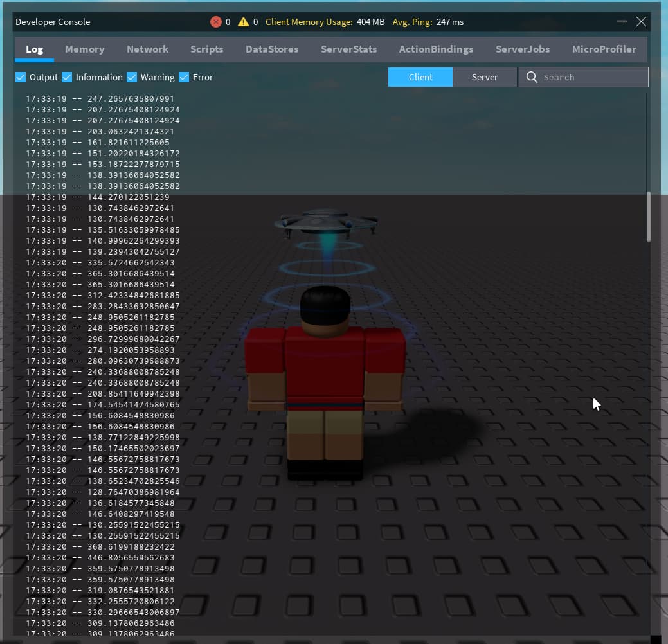
Task: Open the Memory tab
Action: 85,49
